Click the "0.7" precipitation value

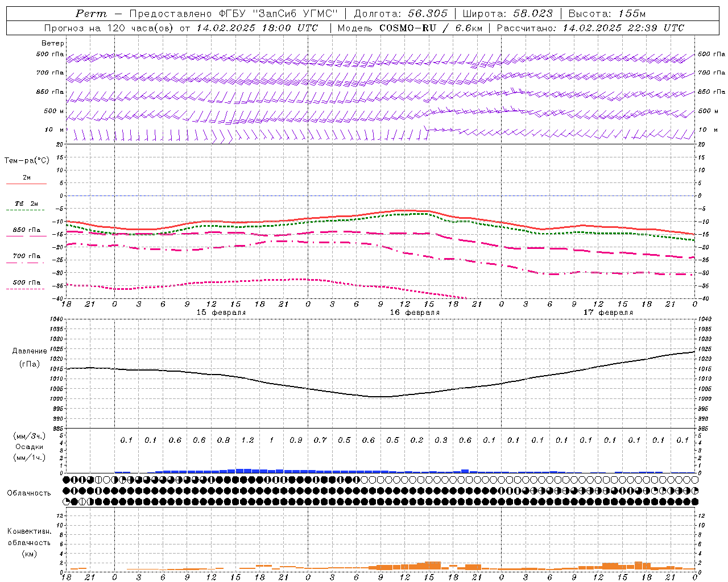320,440
